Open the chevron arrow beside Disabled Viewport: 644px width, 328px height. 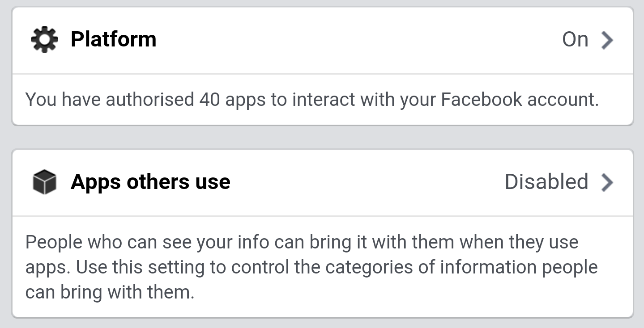click(x=607, y=182)
